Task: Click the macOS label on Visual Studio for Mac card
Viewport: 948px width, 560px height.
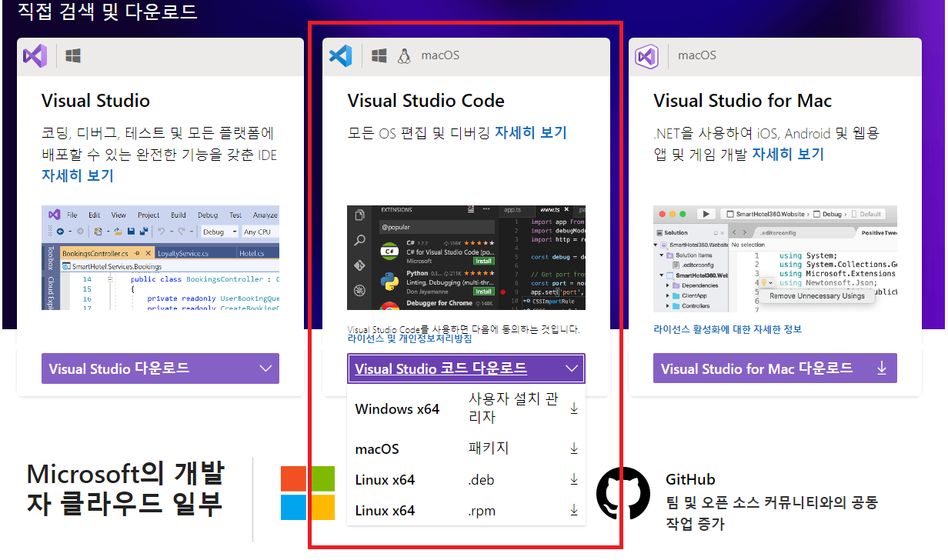Action: [x=697, y=55]
